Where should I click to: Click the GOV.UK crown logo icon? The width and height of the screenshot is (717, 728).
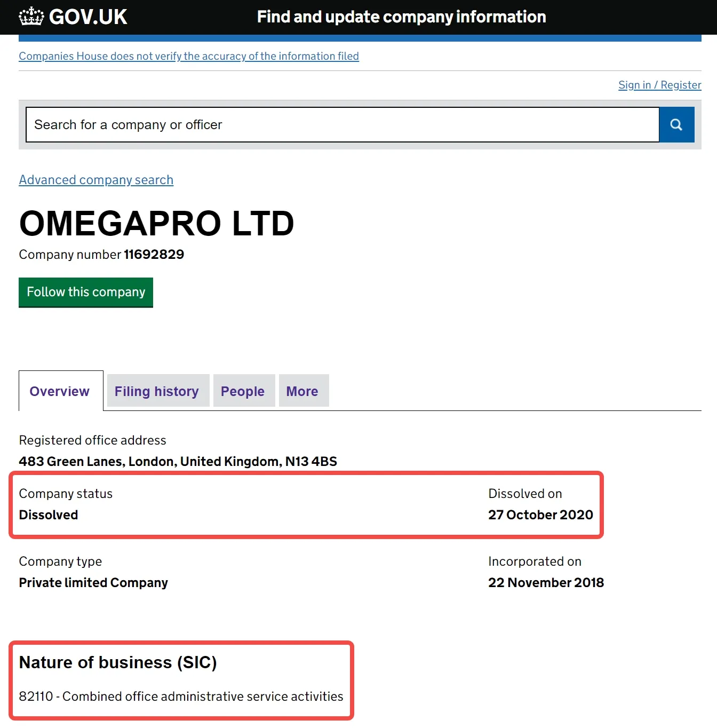31,17
